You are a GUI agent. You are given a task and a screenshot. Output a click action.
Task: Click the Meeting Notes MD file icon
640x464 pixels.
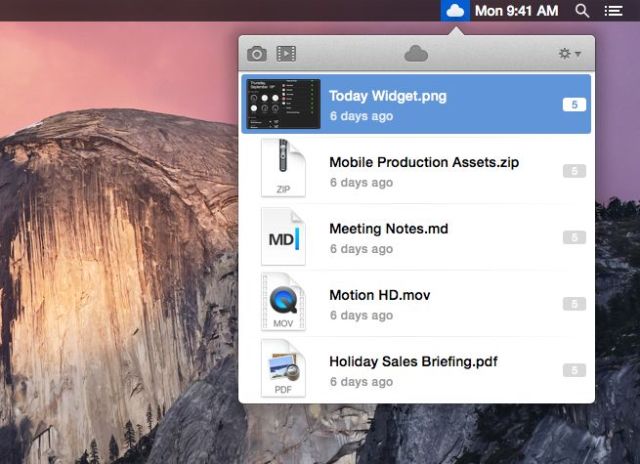tap(283, 236)
